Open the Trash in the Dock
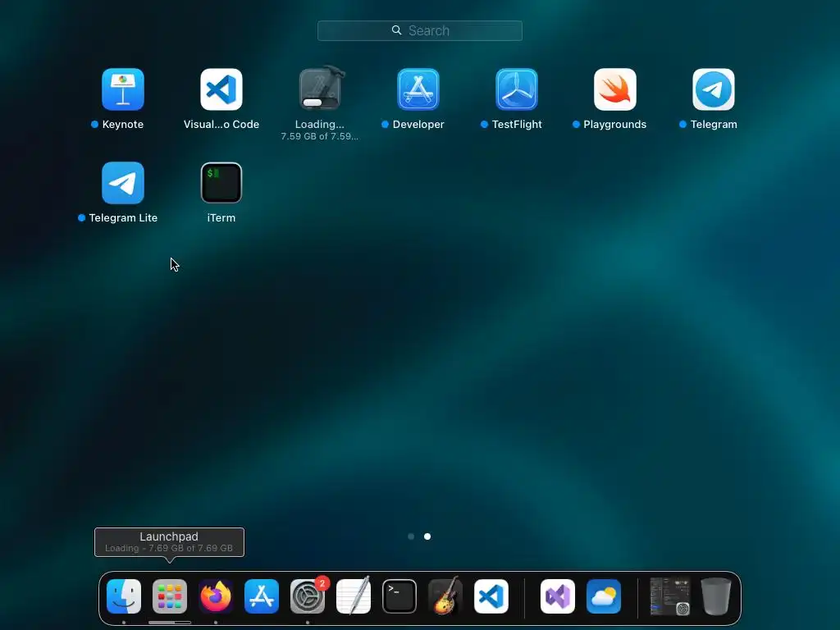 click(x=716, y=596)
